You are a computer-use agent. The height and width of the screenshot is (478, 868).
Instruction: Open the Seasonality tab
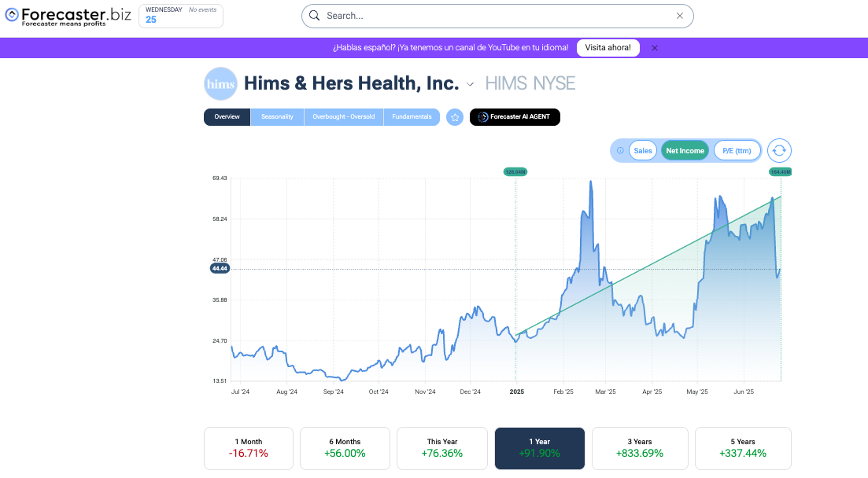point(277,116)
